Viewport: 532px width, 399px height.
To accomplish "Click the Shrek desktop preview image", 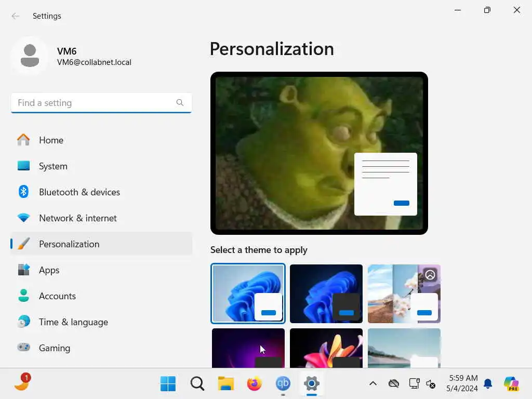I will pos(319,153).
